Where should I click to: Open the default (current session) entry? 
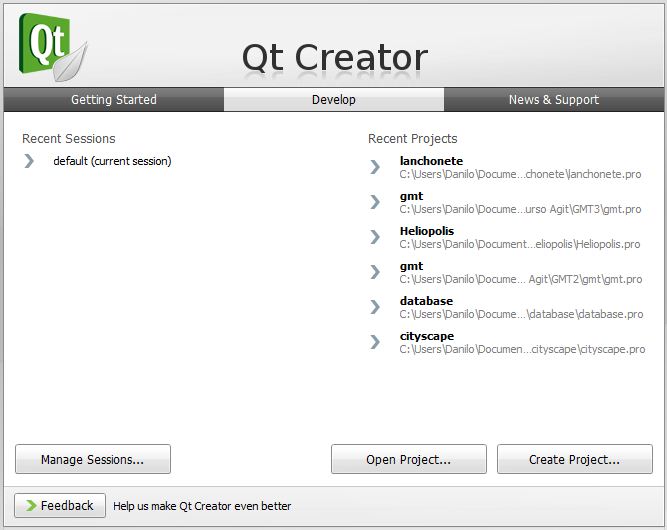[x=112, y=161]
